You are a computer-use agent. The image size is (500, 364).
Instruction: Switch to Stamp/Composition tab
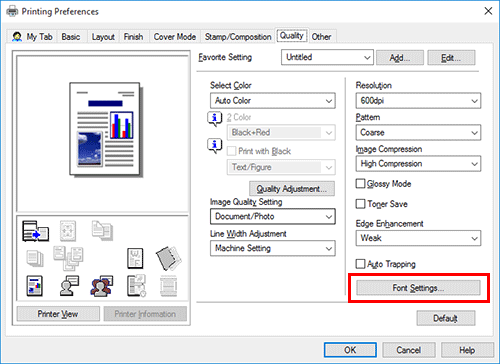[238, 37]
